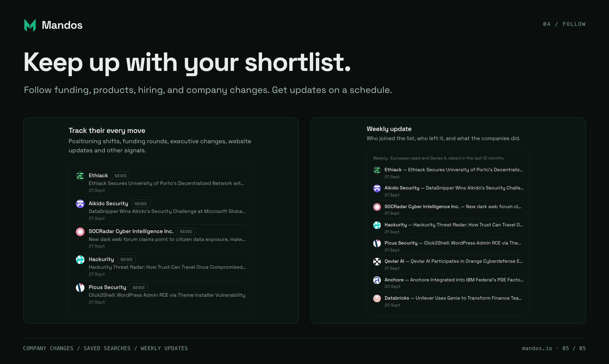Click SOCRadar logo in Track list
Image resolution: width=609 pixels, height=364 pixels.
80,232
